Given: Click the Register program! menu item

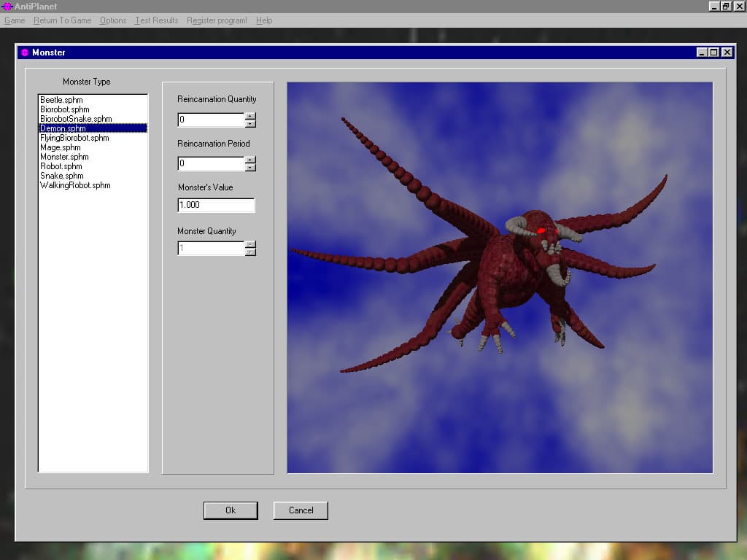Looking at the screenshot, I should [x=217, y=20].
